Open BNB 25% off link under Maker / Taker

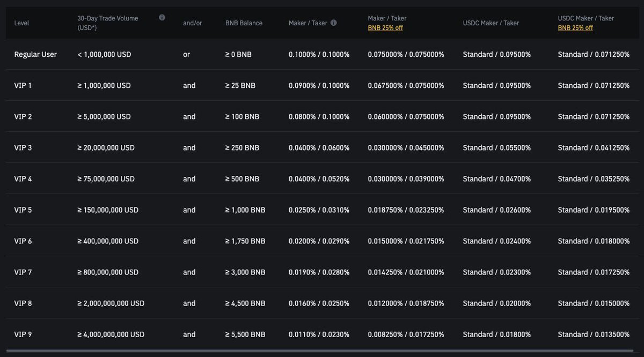click(x=385, y=28)
